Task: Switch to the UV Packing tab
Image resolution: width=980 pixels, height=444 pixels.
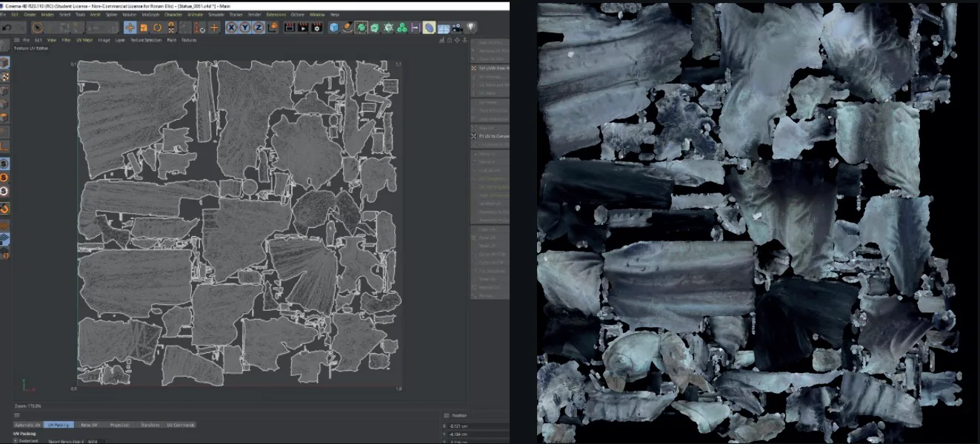Action: coord(59,425)
